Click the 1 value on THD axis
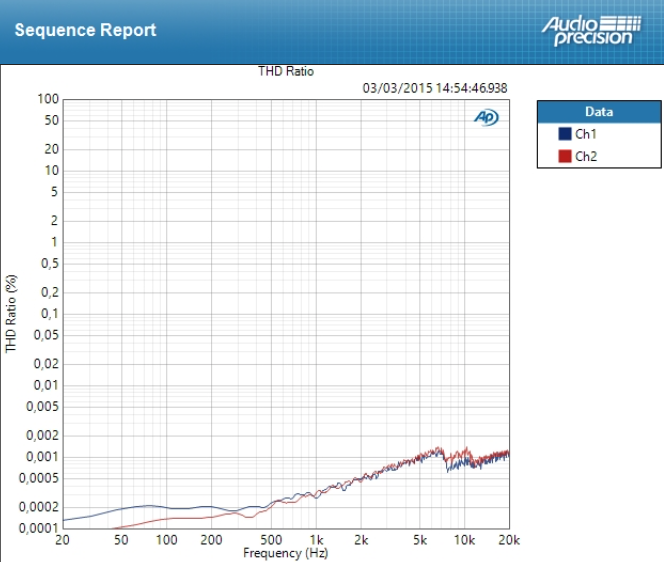The image size is (664, 562). 54,242
